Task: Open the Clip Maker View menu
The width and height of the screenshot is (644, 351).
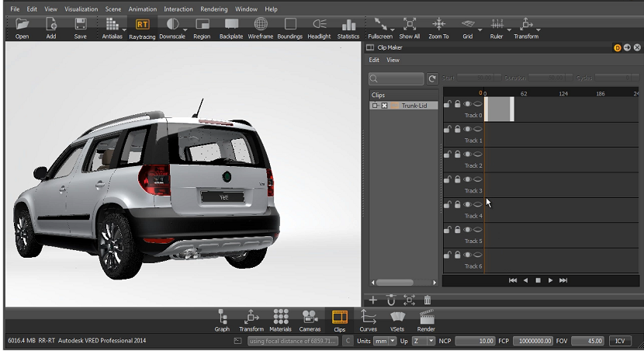Action: [393, 60]
